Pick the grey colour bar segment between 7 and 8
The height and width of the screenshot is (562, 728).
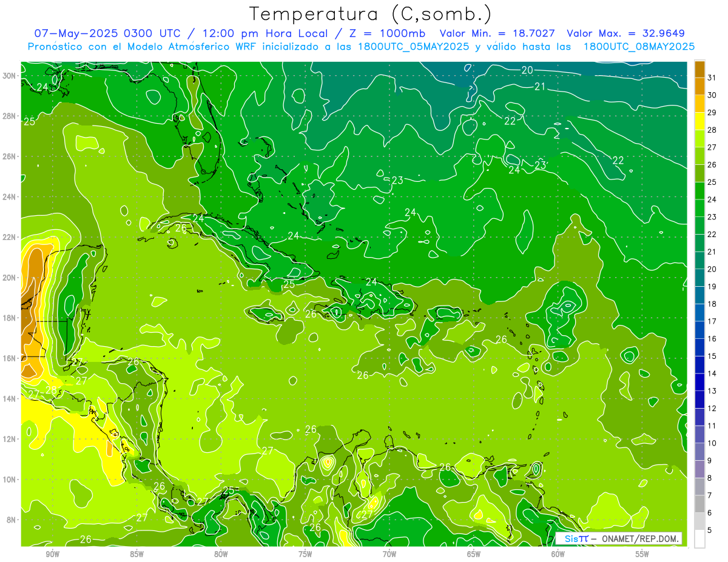[699, 486]
